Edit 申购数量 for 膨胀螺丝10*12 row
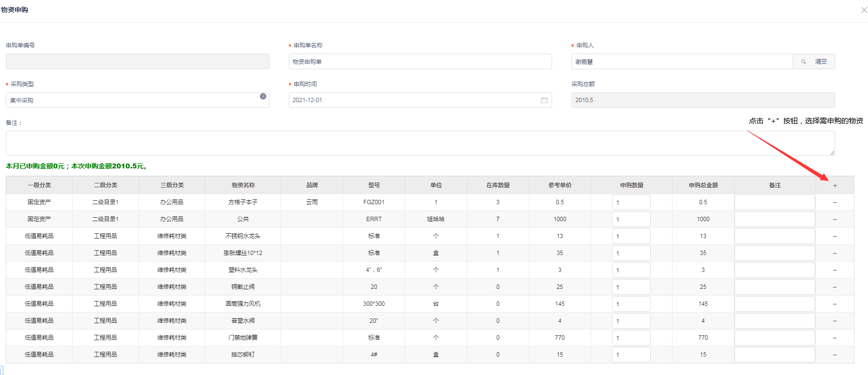The width and height of the screenshot is (868, 375). (x=631, y=253)
